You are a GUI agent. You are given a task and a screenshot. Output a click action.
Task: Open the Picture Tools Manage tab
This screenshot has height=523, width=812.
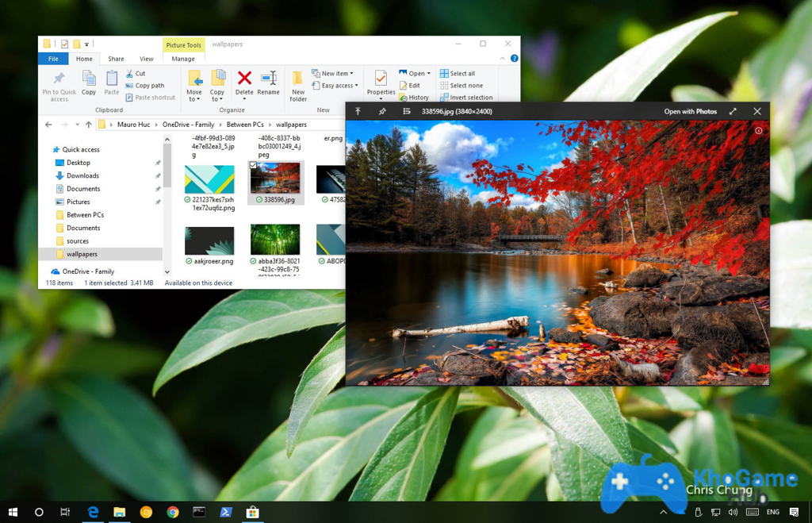coord(183,59)
